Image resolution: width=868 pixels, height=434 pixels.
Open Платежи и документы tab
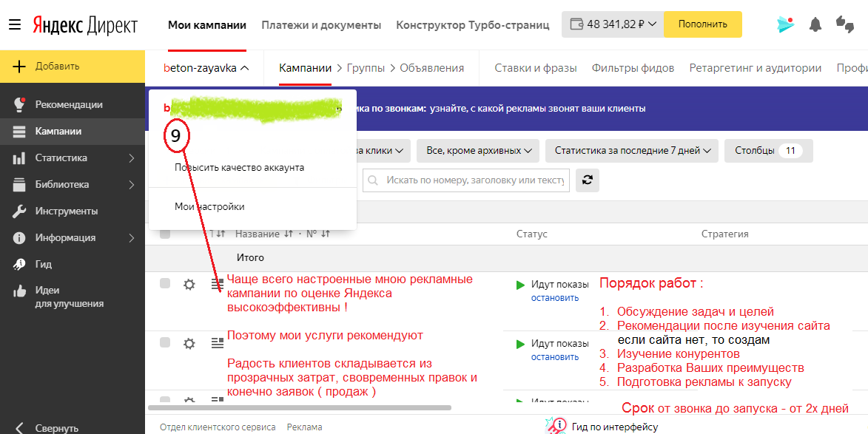tap(321, 25)
